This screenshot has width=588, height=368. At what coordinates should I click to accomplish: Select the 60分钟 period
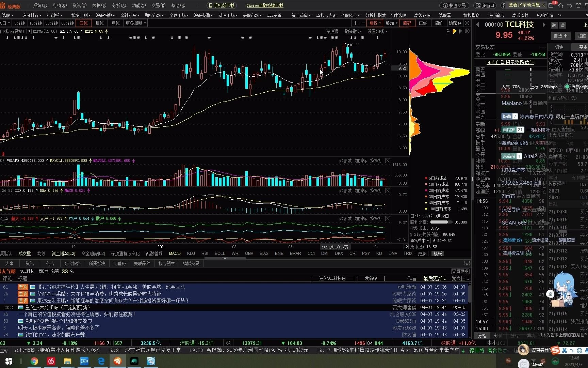(x=67, y=23)
